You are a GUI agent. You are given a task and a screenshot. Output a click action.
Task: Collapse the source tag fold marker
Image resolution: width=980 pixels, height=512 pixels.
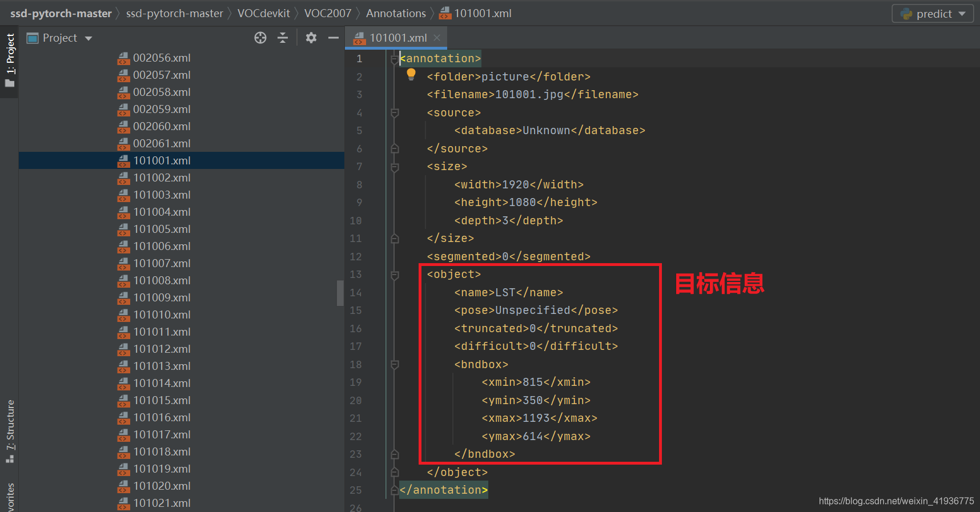tap(395, 113)
